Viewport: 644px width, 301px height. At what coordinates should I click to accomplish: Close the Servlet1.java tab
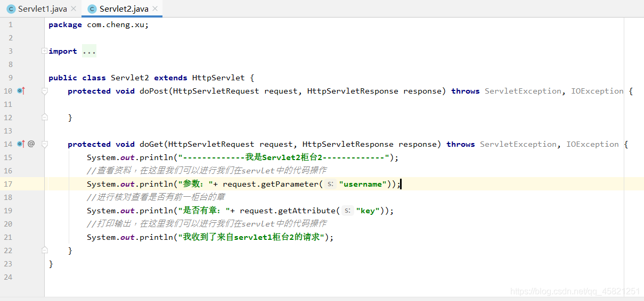tap(74, 9)
